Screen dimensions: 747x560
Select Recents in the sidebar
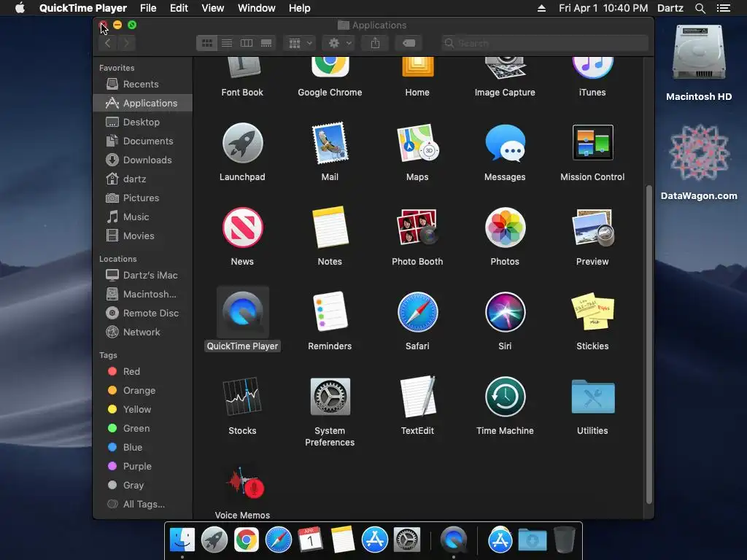point(143,84)
